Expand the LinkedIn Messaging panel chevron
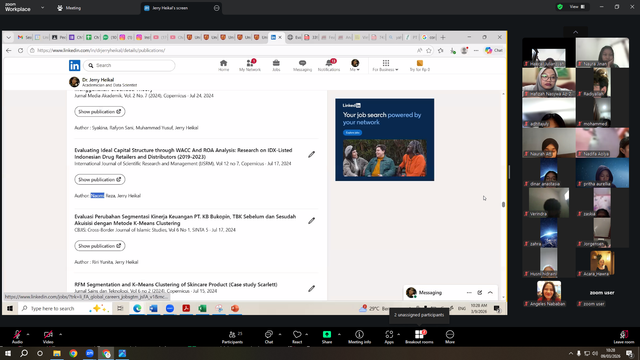This screenshot has width=640, height=360. [490, 293]
